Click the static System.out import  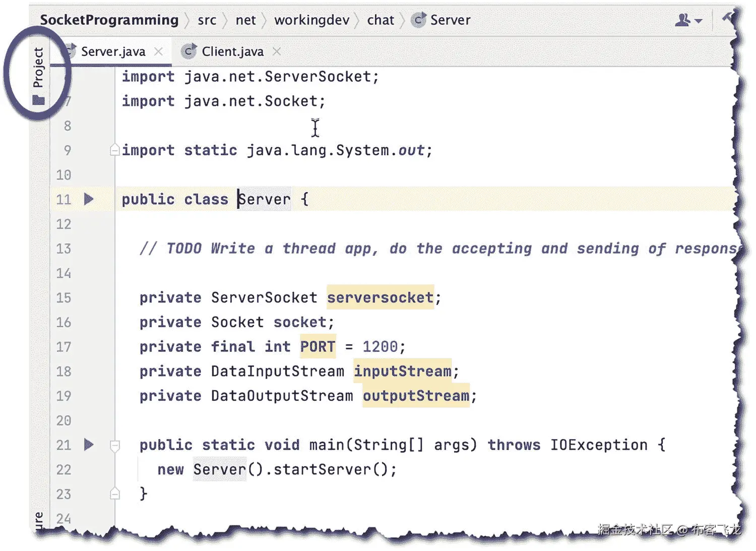pos(277,150)
